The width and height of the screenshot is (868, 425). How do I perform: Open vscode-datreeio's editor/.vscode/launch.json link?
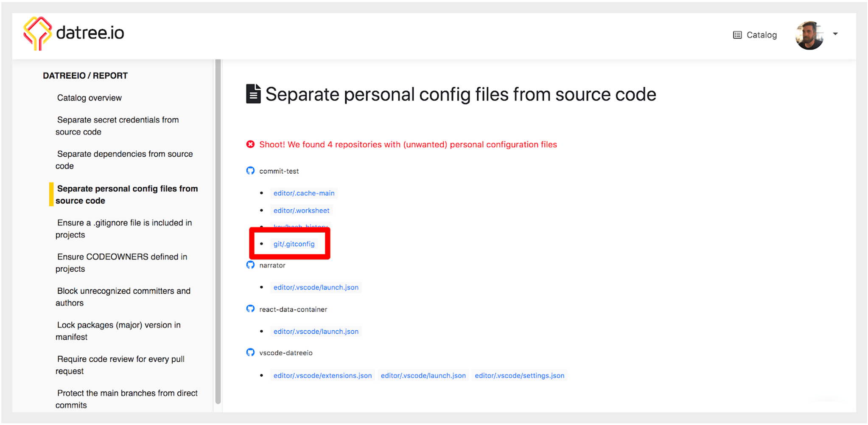(x=423, y=376)
